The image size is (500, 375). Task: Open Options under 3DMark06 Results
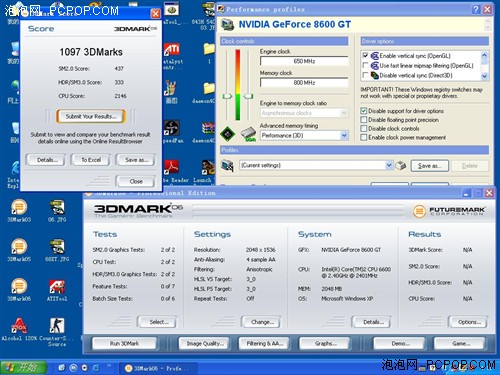point(469,322)
